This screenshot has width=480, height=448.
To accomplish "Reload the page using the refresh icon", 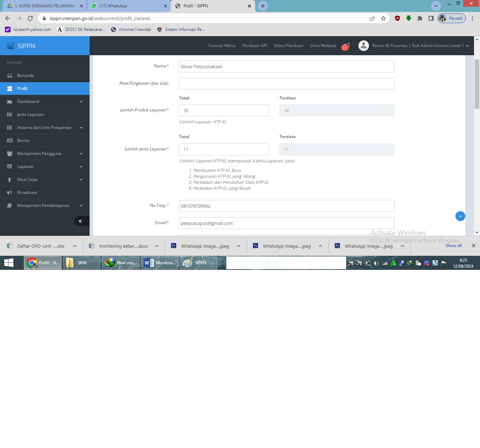I will tap(30, 18).
